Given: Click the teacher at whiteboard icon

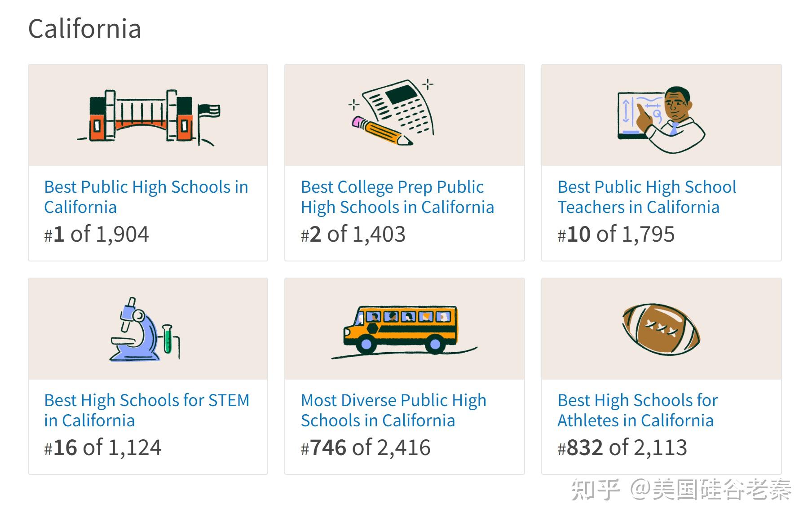Looking at the screenshot, I should pyautogui.click(x=661, y=118).
